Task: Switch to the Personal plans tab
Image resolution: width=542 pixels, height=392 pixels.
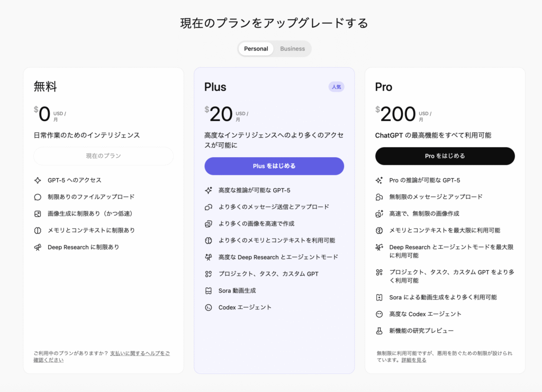Action: (256, 49)
